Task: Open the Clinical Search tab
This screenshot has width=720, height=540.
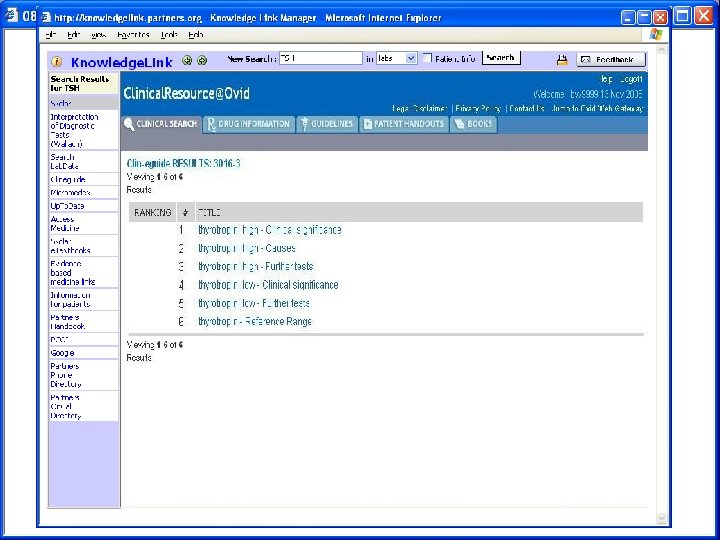Action: pos(161,124)
